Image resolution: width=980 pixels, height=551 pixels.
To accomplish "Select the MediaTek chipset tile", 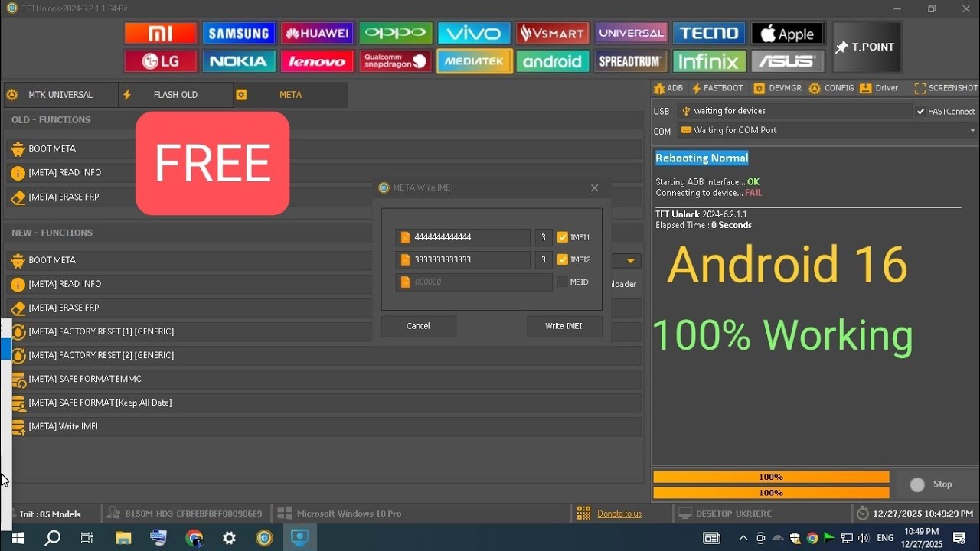I will pyautogui.click(x=474, y=61).
